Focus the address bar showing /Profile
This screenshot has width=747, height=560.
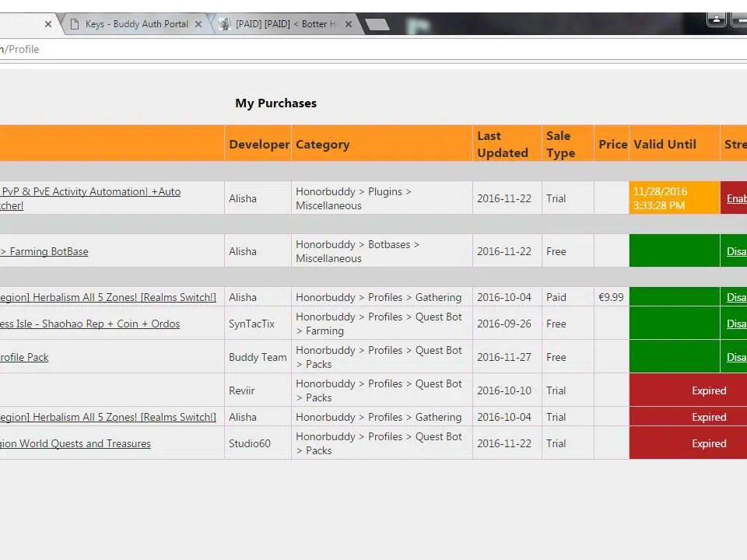point(373,49)
